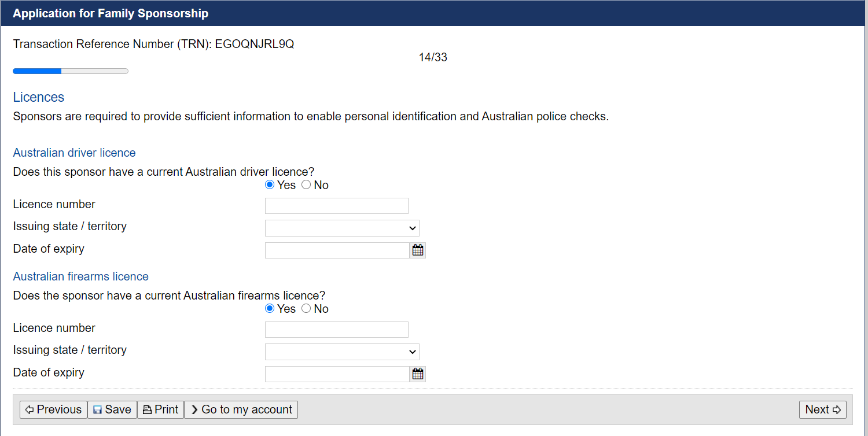Go to my account
This screenshot has height=436, width=868.
point(241,409)
